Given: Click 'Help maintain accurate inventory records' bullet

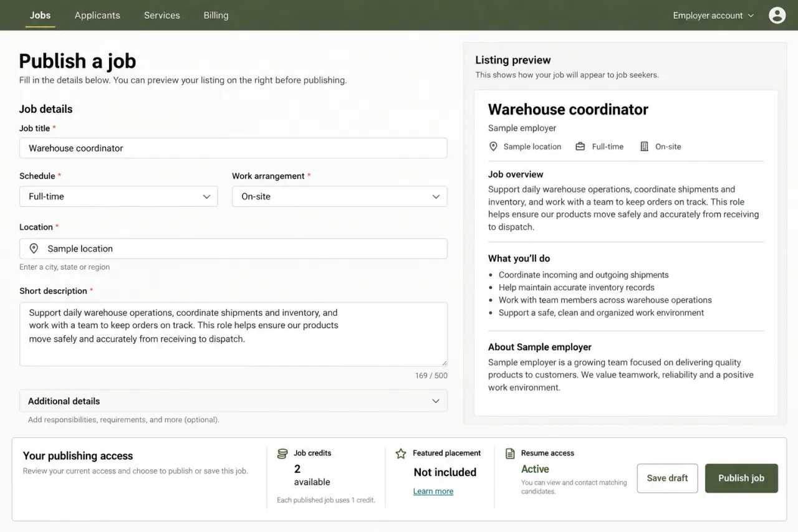Looking at the screenshot, I should click(577, 288).
